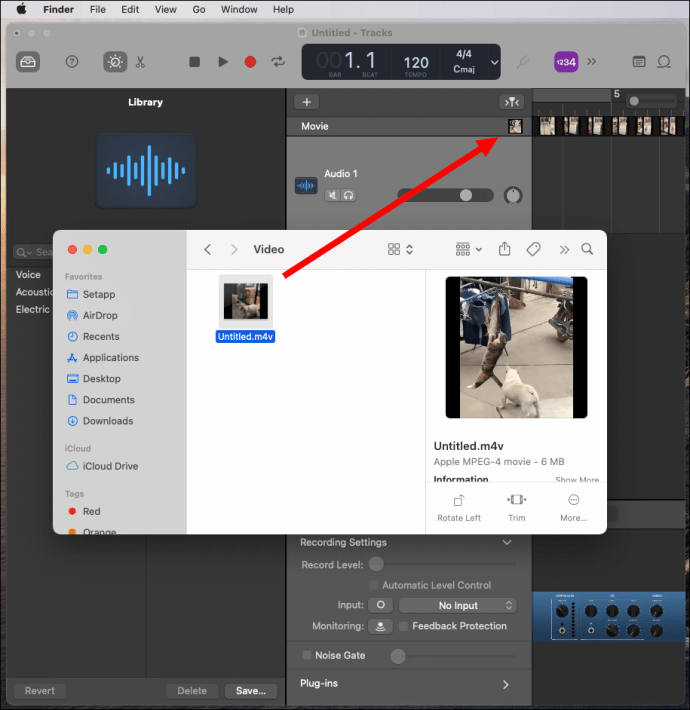
Task: Start playback with the Play button
Action: [223, 62]
